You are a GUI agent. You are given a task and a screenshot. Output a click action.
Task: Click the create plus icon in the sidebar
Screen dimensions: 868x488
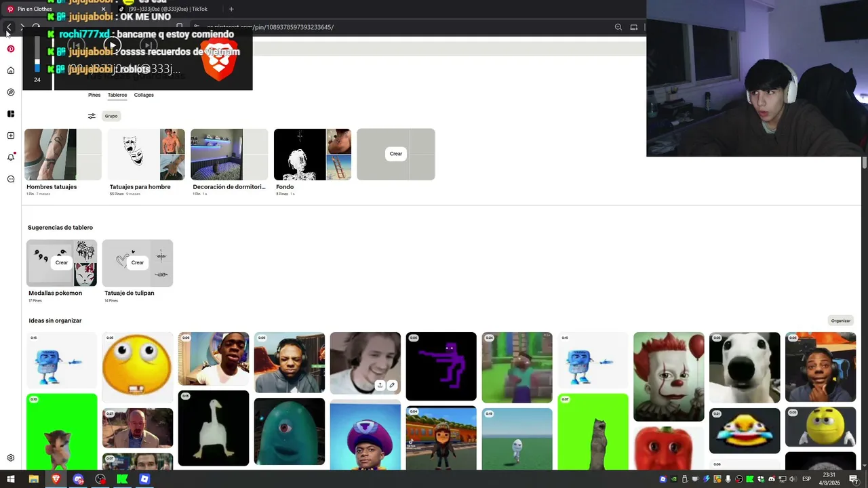pos(11,136)
